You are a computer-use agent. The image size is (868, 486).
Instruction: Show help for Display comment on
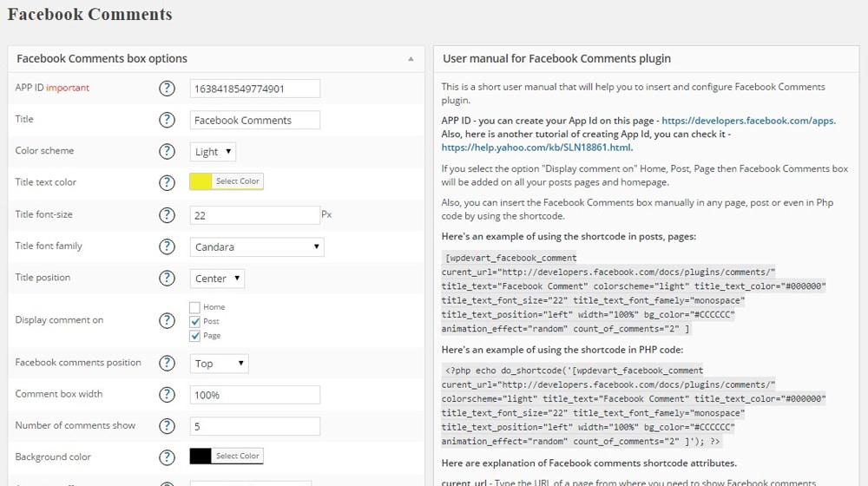click(x=167, y=320)
